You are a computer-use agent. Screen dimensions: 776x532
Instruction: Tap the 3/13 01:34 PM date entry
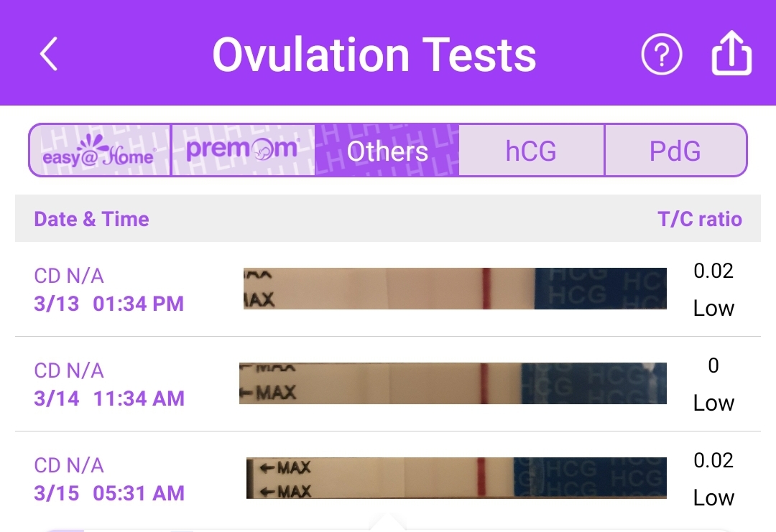(x=109, y=304)
